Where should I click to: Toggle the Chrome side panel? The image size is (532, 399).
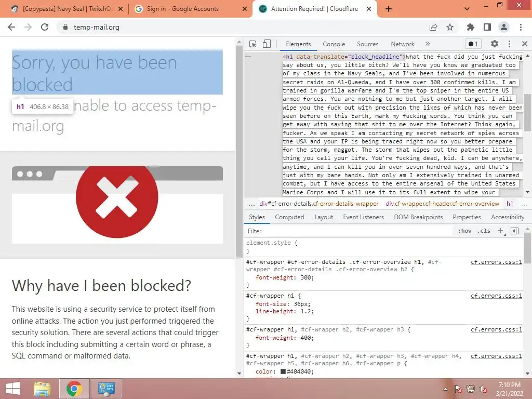coord(487,27)
